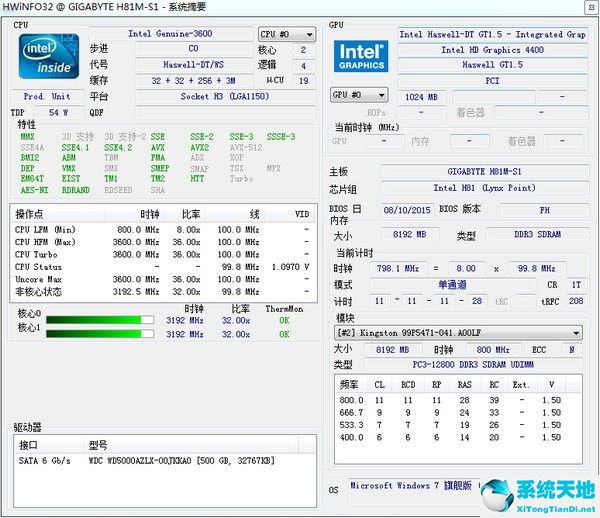This screenshot has height=518, width=600.
Task: Click the 频率 column header in timings
Action: (x=351, y=384)
